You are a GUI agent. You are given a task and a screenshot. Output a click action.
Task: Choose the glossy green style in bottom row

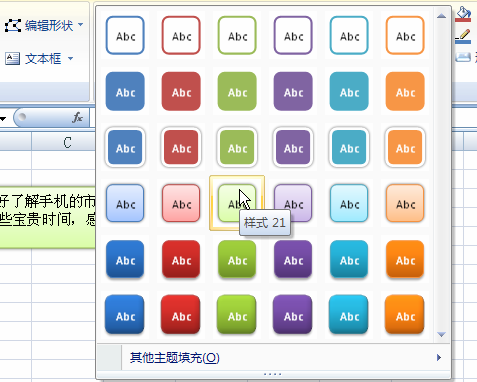(x=237, y=315)
